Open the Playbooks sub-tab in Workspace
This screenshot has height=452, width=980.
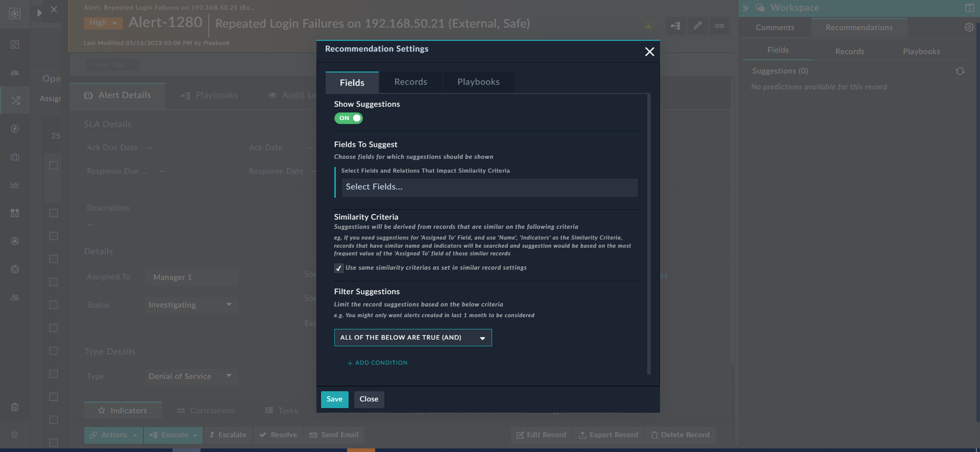(x=921, y=52)
